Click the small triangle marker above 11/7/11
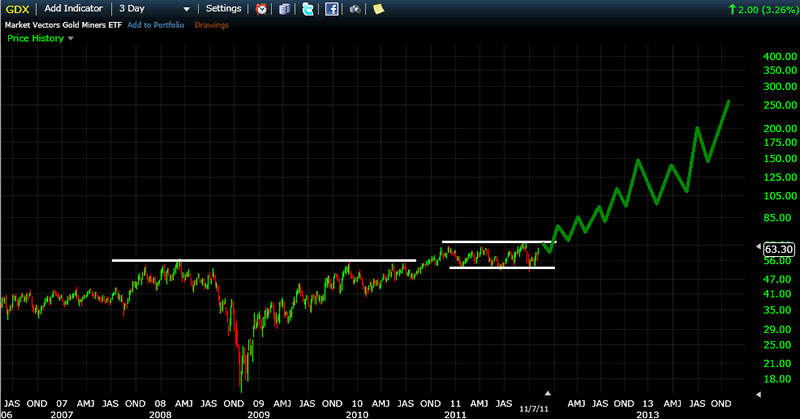Screen dimensions: 800x419 547,393
